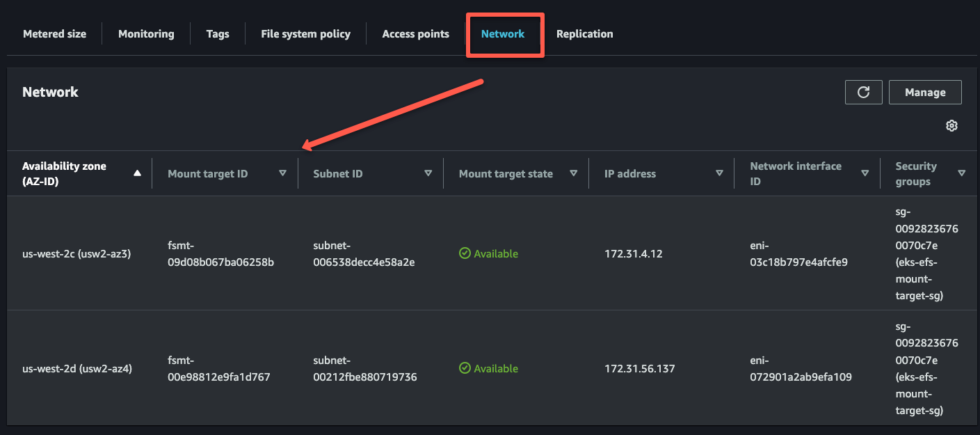
Task: Click the Metered size tab label
Action: pyautogui.click(x=54, y=33)
